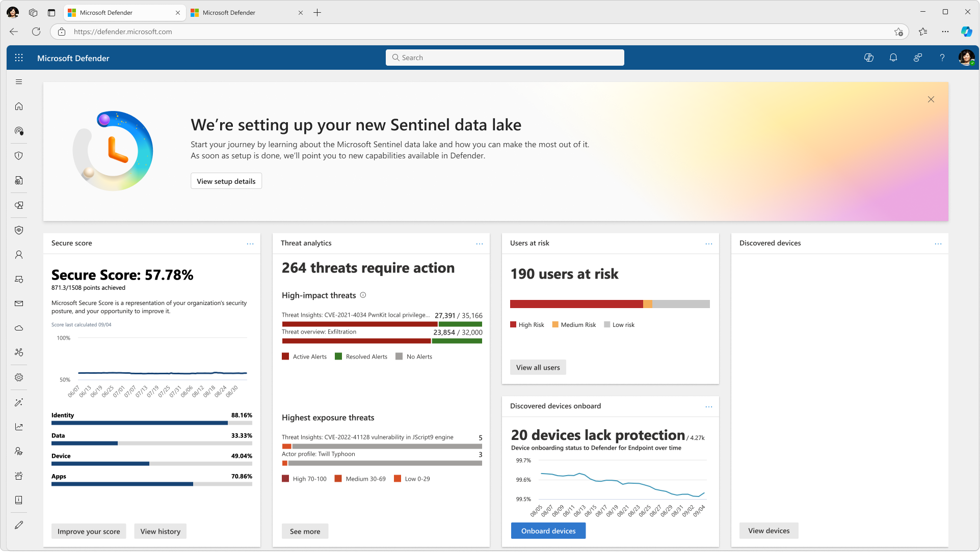Screen dimensions: 980x552
Task: Click the Home icon in sidebar
Action: coord(19,106)
